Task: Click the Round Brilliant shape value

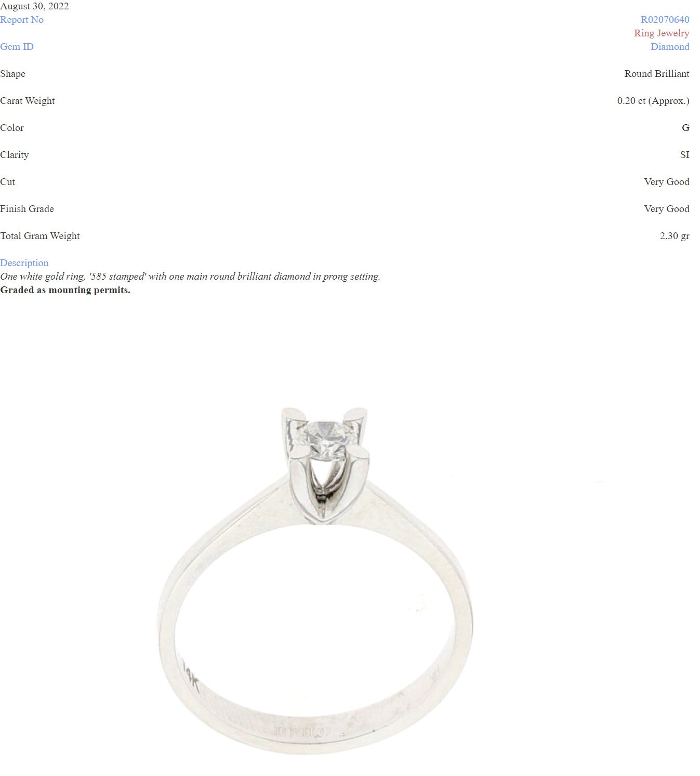Action: click(656, 74)
